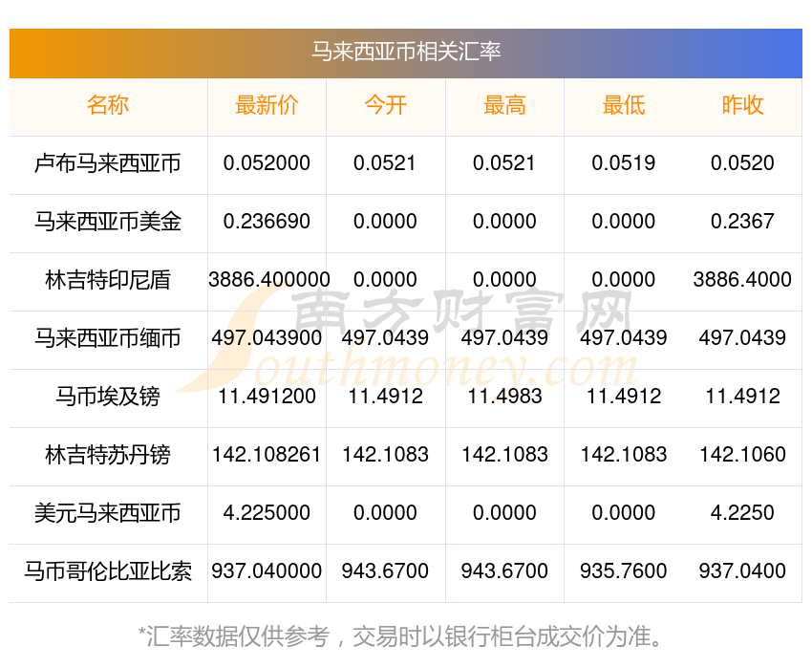The image size is (812, 667).
Task: Select the 昨收 column header
Action: (742, 105)
